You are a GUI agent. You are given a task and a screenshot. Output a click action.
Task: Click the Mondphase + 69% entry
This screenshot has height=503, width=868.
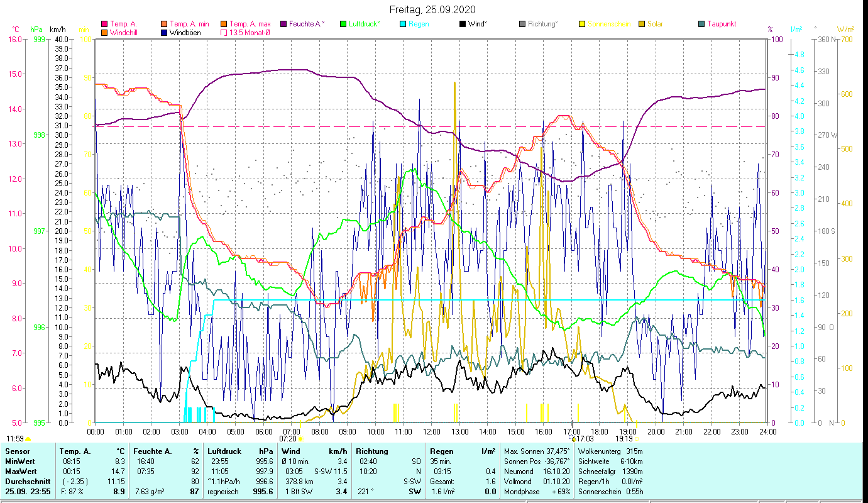pos(537,492)
